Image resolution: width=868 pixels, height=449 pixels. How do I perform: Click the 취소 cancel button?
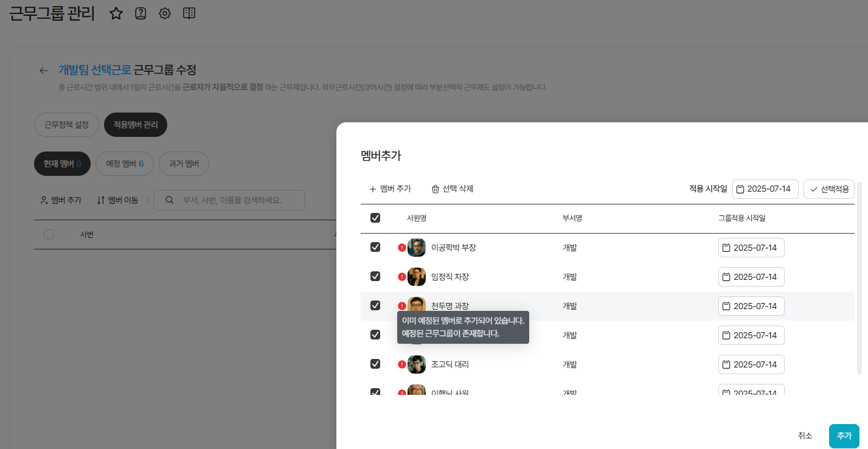pos(805,436)
